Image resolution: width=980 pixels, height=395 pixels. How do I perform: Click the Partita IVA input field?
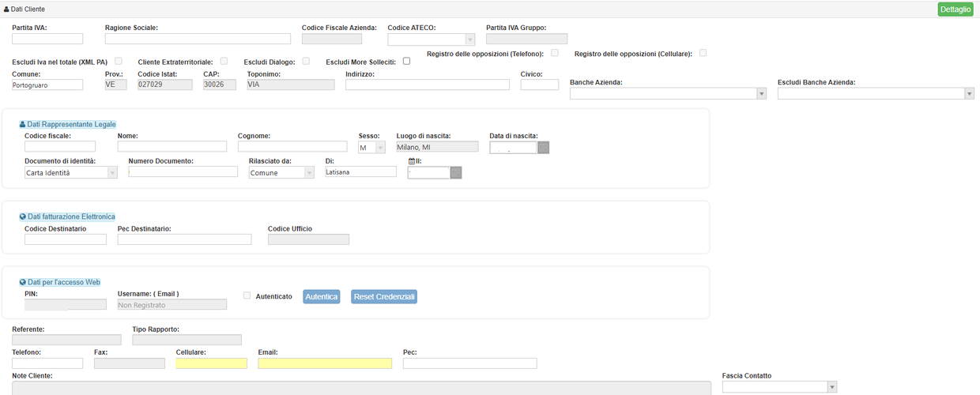47,39
